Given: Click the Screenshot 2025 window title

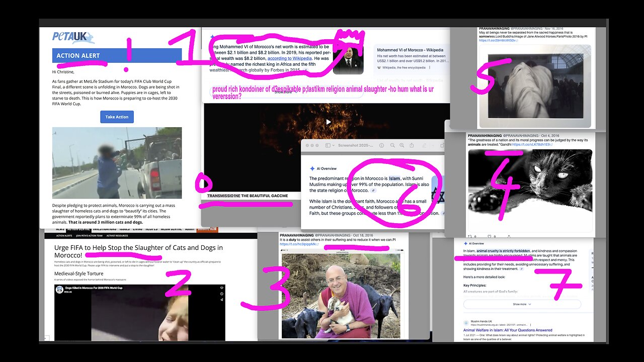Looking at the screenshot, I should click(x=356, y=145).
